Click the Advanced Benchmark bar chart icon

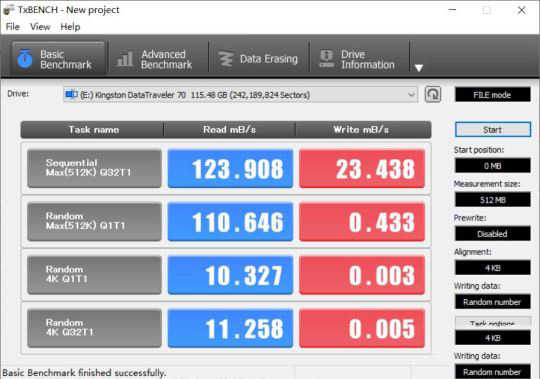click(x=125, y=59)
